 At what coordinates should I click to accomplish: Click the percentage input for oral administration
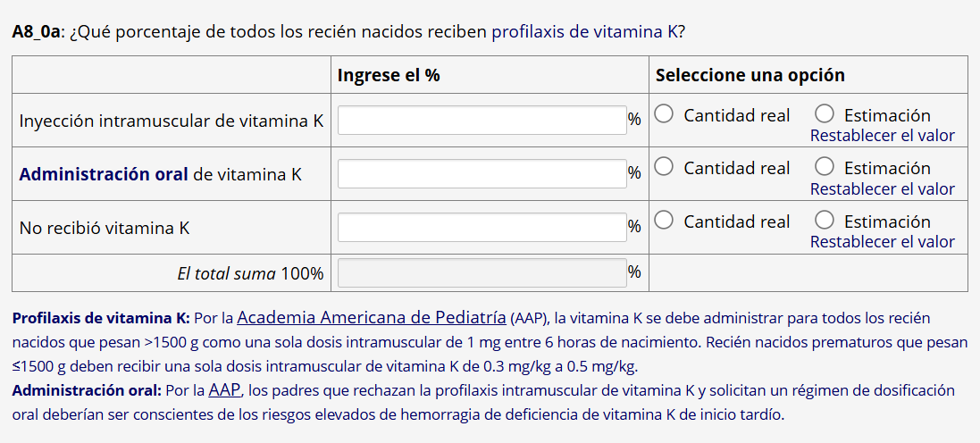coord(482,174)
